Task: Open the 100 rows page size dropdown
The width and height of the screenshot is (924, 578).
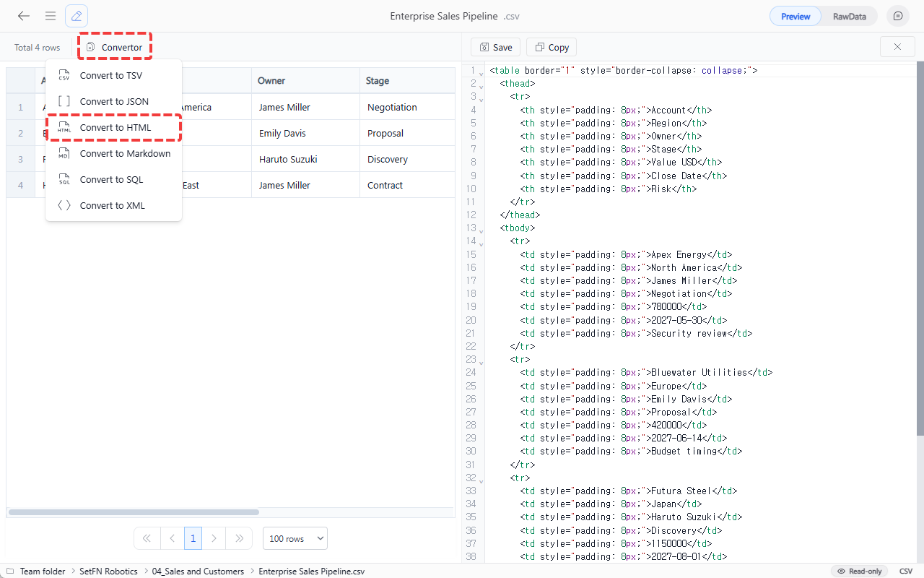Action: coord(295,538)
